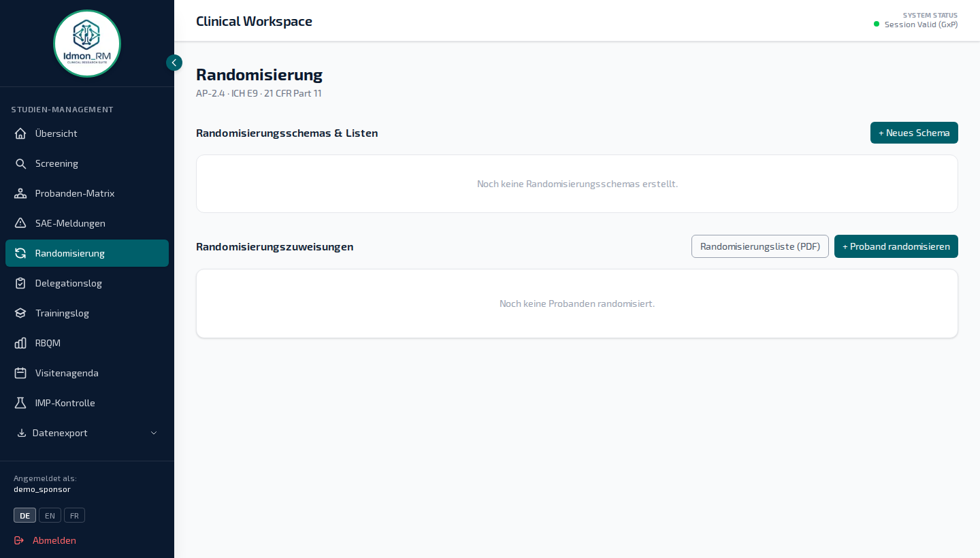Go to Probanden-Matrix
Viewport: 980px width, 558px height.
click(x=87, y=193)
